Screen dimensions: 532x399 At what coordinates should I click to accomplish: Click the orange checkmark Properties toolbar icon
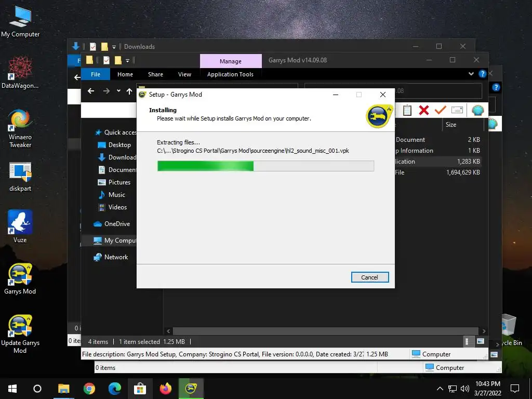pyautogui.click(x=441, y=110)
